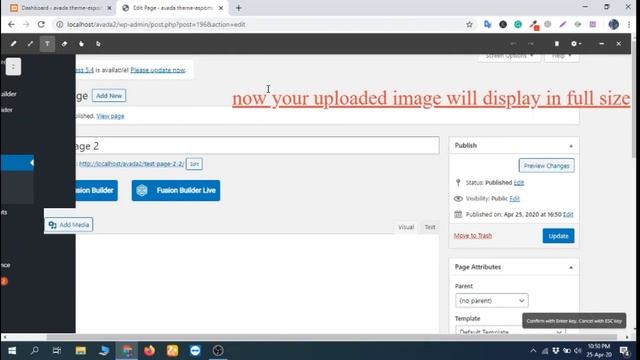640x360 pixels.
Task: Switch editor to Text tab
Action: point(430,227)
